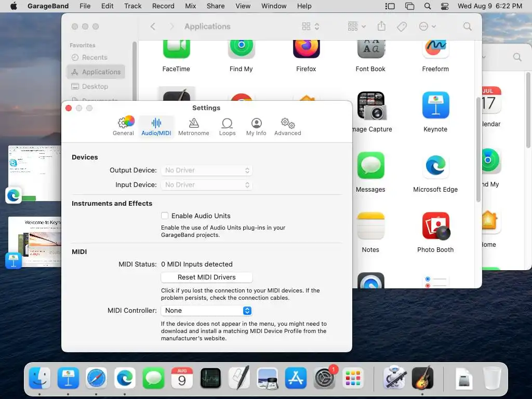
Task: Open Control Center in the menu bar
Action: coord(445,6)
